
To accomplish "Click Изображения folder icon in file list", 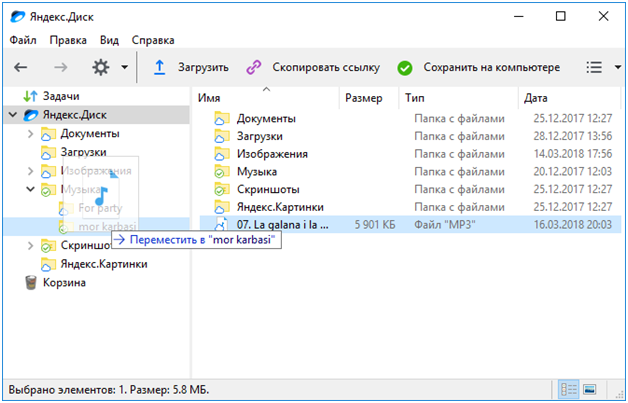I will click(221, 154).
